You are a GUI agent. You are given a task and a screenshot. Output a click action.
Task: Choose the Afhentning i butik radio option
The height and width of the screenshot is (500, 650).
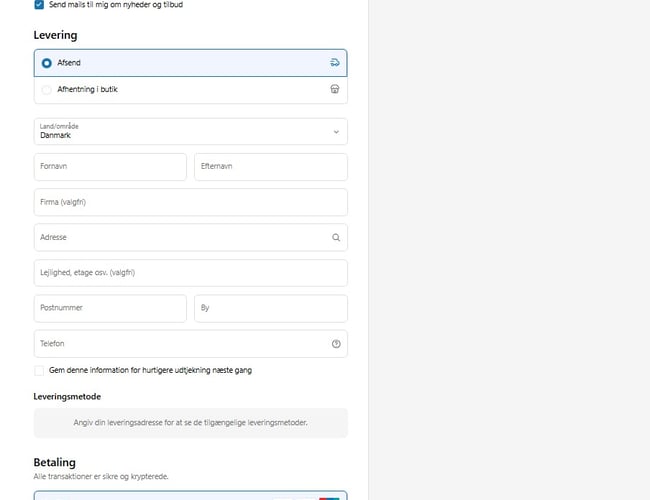(47, 90)
